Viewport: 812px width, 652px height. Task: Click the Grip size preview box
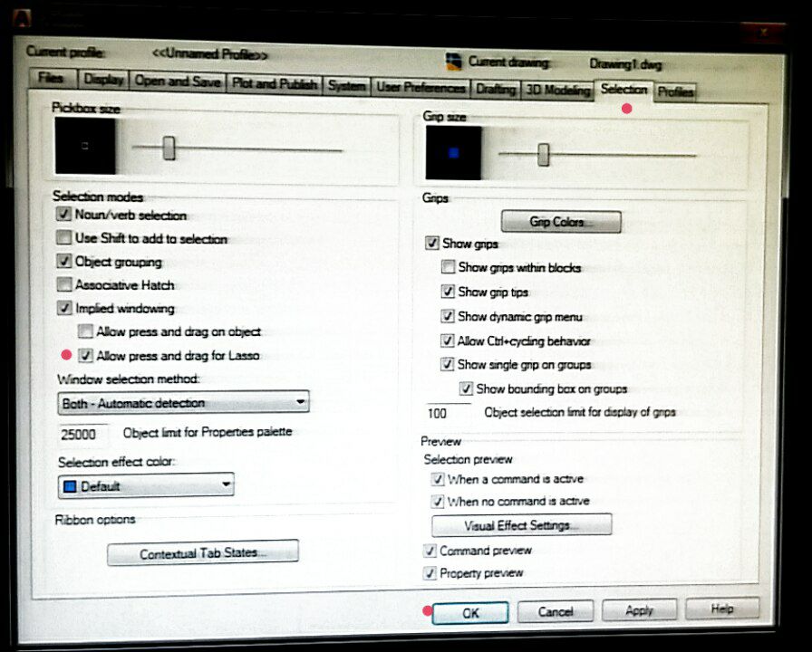pos(454,153)
